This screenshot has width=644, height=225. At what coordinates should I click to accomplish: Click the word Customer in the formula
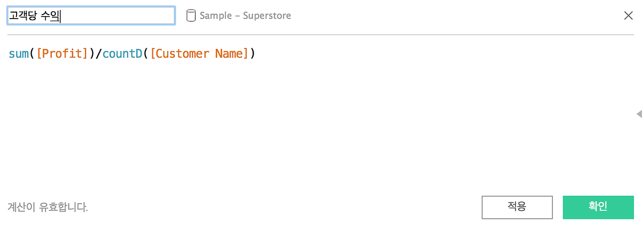[182, 53]
